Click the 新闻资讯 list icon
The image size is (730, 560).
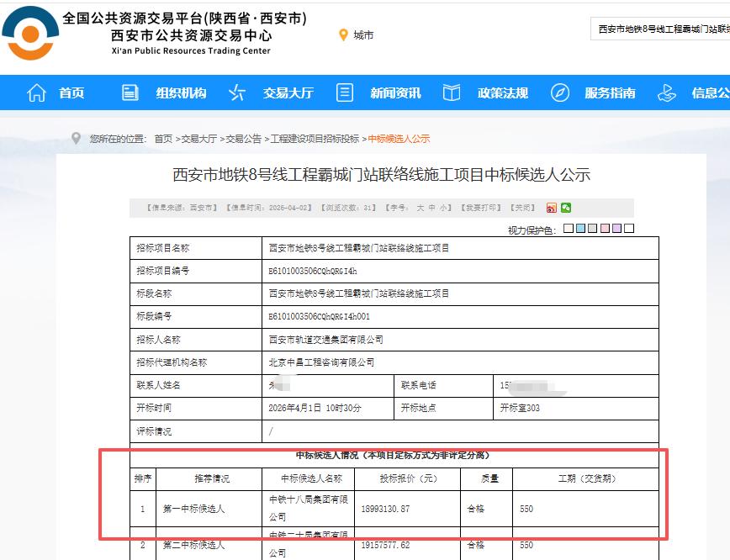[345, 92]
